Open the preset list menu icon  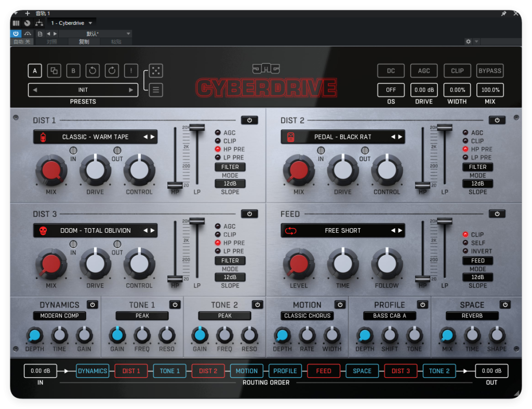[156, 90]
